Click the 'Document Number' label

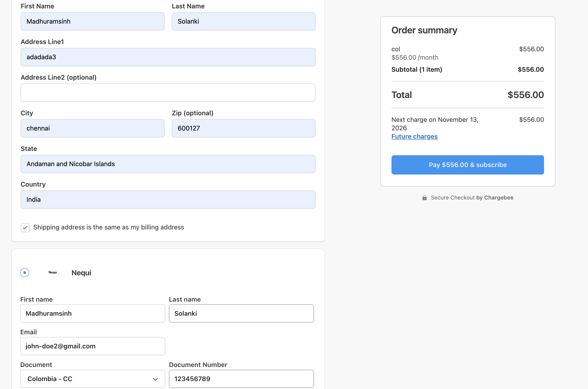(x=198, y=365)
